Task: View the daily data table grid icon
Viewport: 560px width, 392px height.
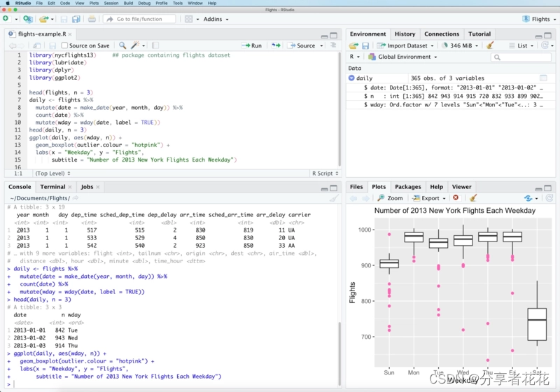Action: point(543,78)
